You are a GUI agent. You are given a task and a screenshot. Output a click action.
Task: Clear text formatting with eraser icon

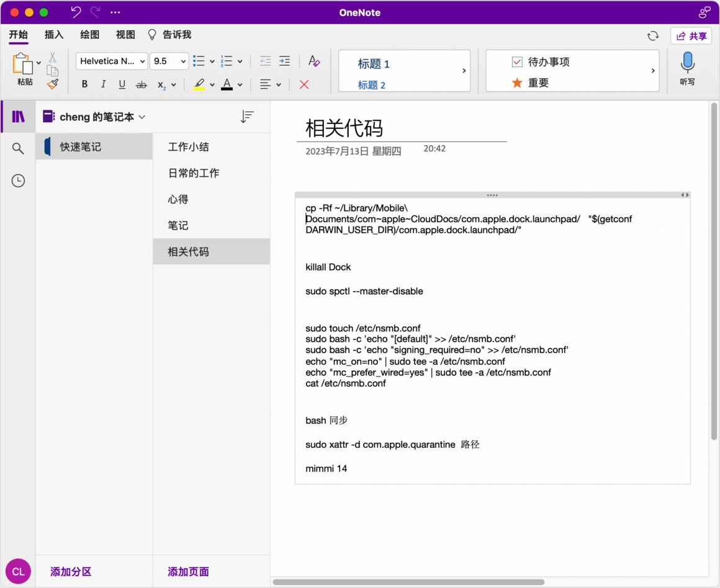pyautogui.click(x=314, y=61)
